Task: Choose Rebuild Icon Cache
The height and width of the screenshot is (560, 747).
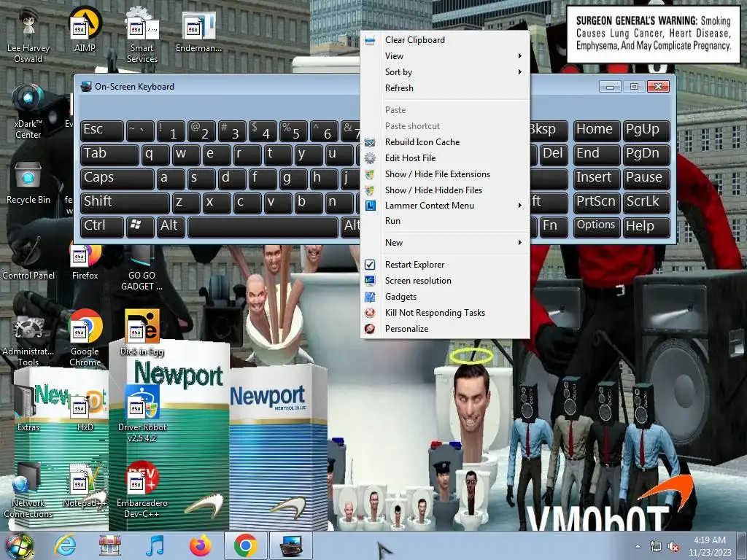Action: [x=446, y=142]
